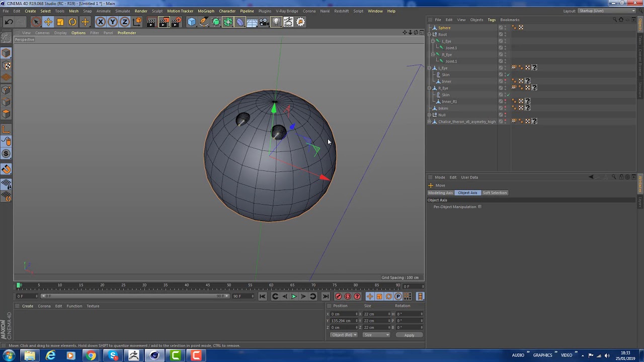Click the GoZ plugin icon
644x362 pixels.
(x=288, y=22)
